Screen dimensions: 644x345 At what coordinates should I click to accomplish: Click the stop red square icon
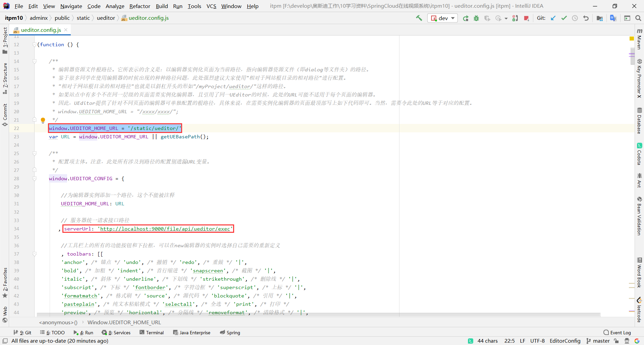[526, 18]
